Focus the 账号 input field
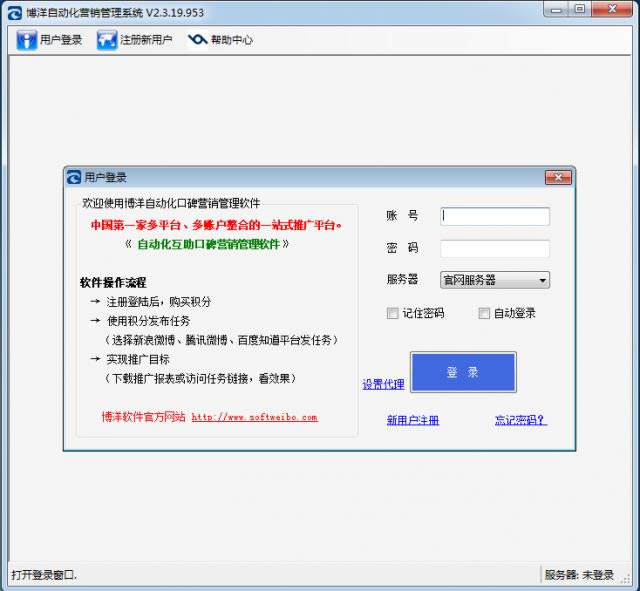Viewport: 640px width, 591px height. pos(495,216)
